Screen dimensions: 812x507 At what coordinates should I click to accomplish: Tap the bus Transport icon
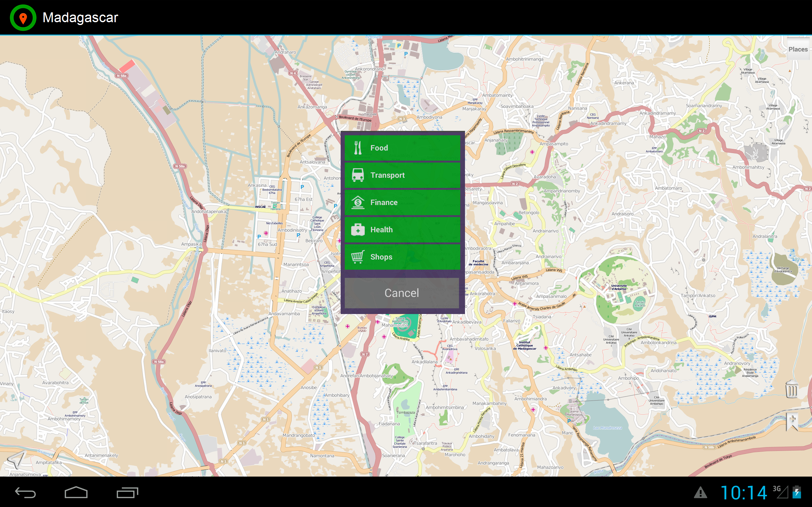[358, 175]
